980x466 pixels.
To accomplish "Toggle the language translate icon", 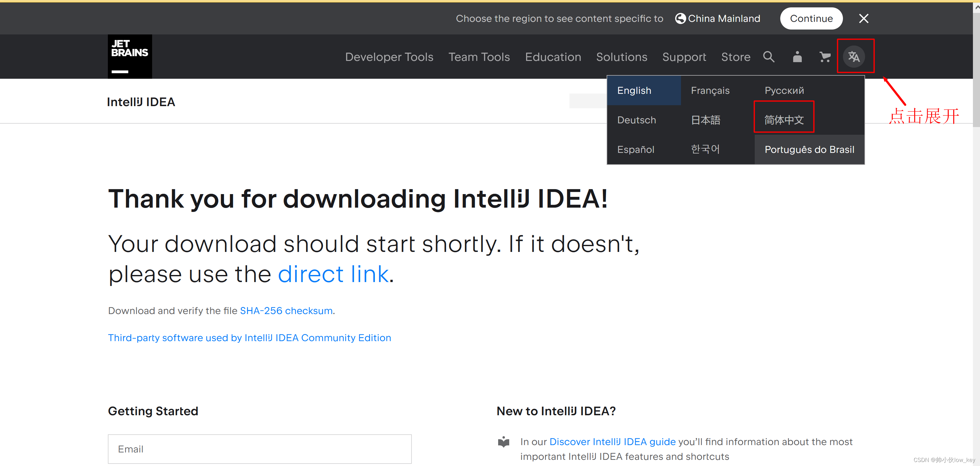I will point(854,57).
